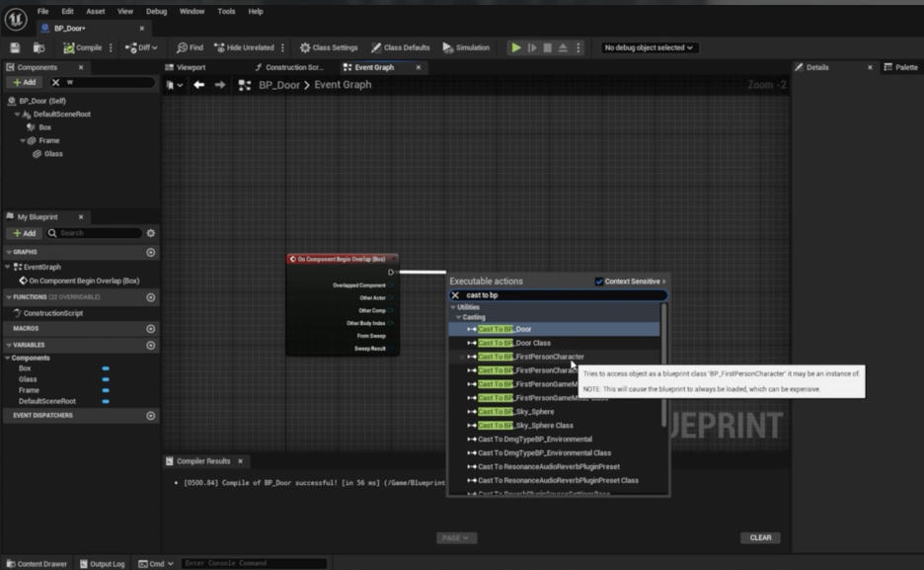Add a new component with Add button

[24, 83]
